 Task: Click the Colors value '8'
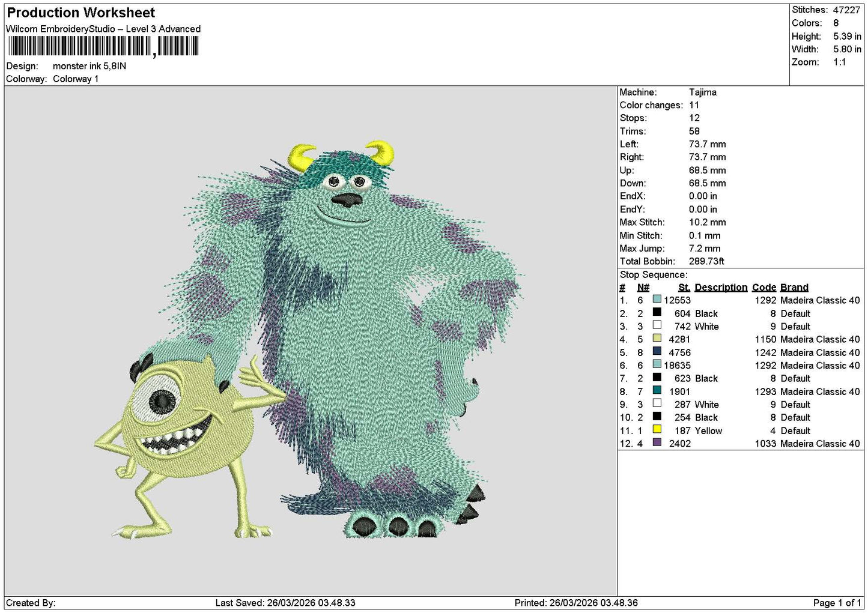836,23
